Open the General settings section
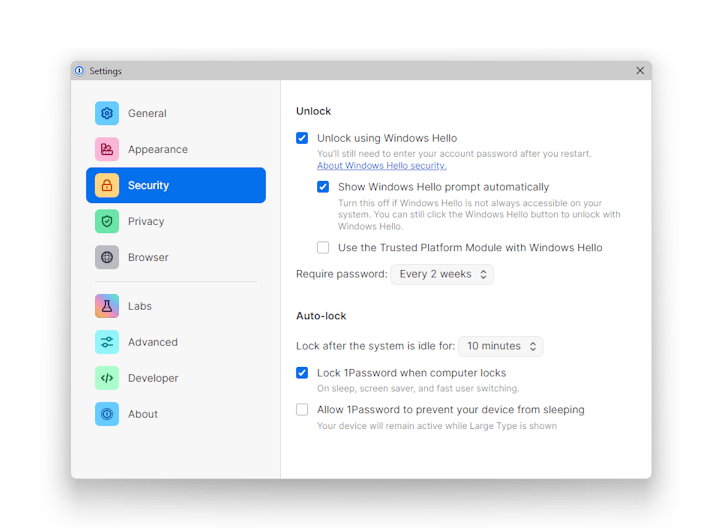Image resolution: width=720 pixels, height=530 pixels. [176, 113]
